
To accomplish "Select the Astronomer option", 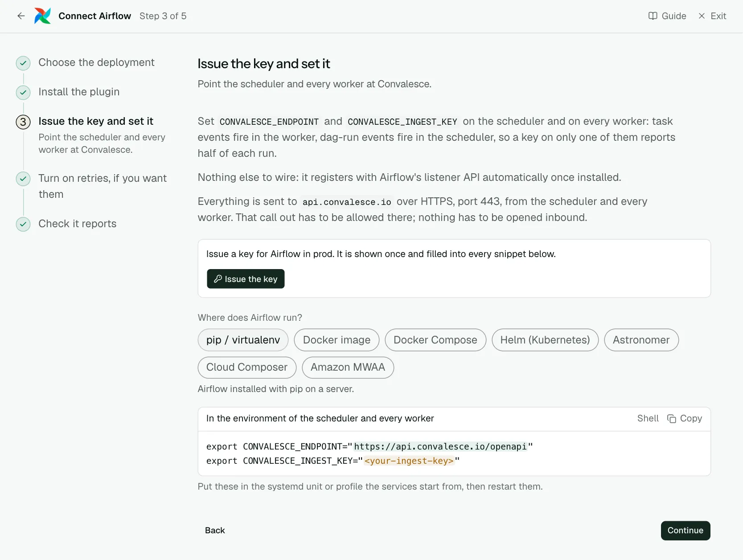I will (641, 340).
